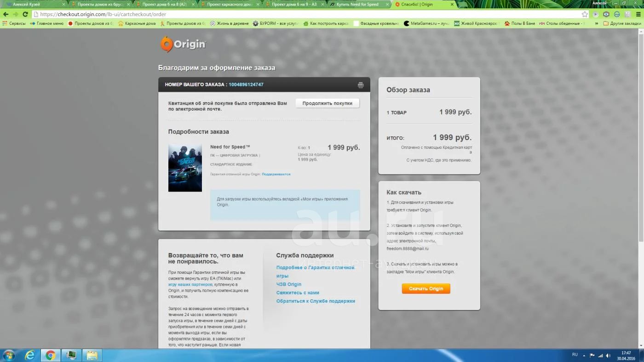Bookmark this page with star icon
The image size is (644, 362).
585,14
